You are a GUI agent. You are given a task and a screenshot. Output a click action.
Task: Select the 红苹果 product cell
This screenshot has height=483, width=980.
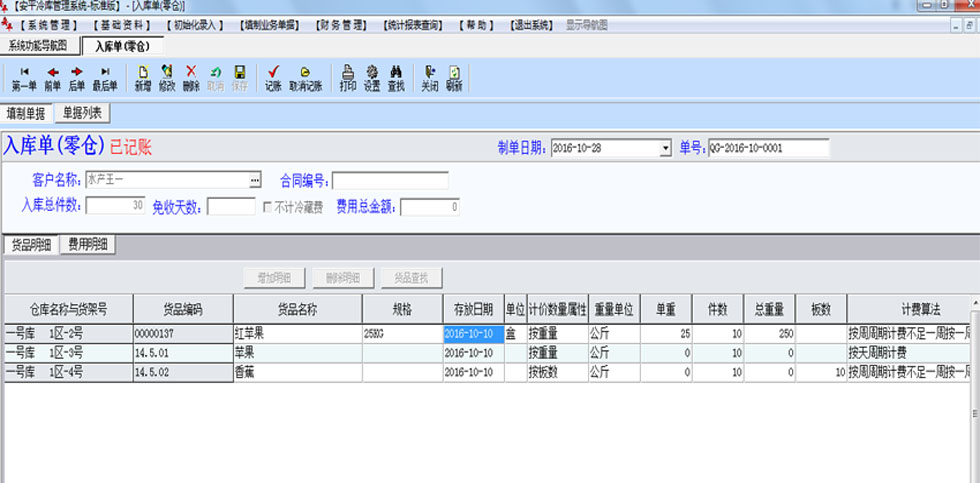pyautogui.click(x=298, y=334)
